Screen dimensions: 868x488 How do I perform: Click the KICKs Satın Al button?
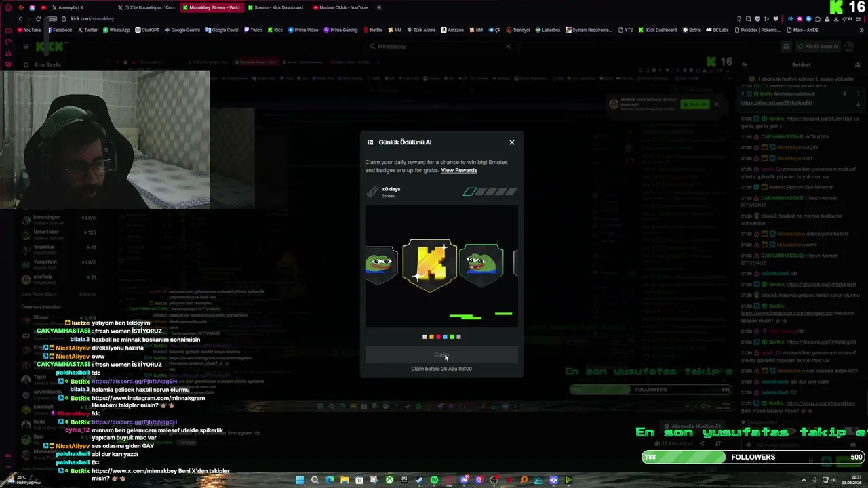coord(817,46)
